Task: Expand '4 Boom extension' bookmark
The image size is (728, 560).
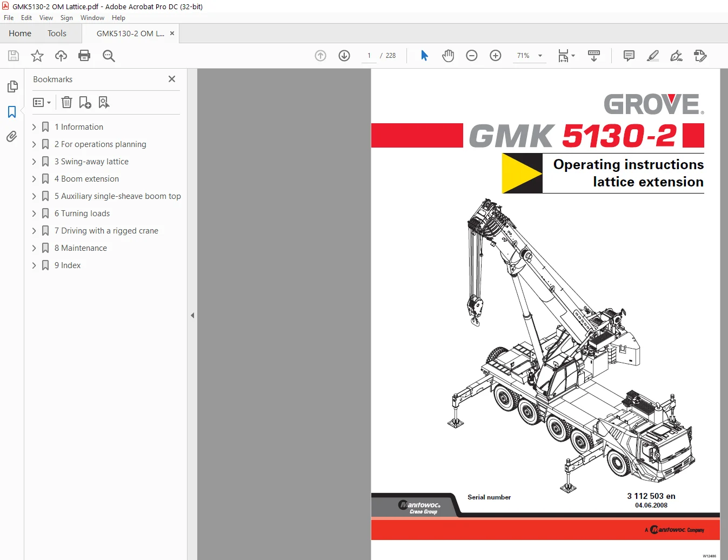Action: point(34,179)
